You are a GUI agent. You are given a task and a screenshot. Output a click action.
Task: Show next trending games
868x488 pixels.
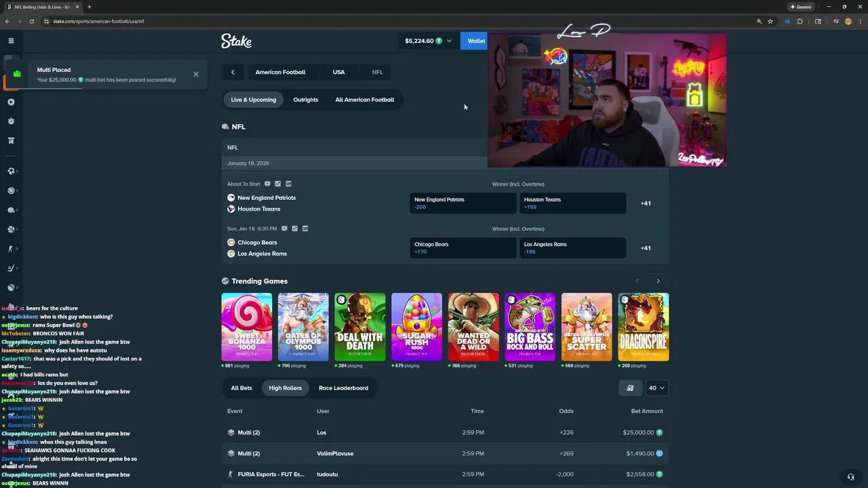(x=658, y=281)
